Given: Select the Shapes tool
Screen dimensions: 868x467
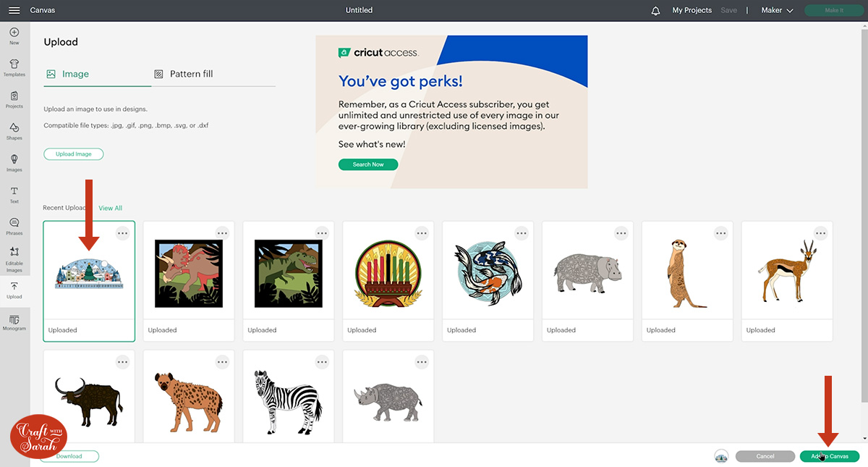Looking at the screenshot, I should 14,131.
